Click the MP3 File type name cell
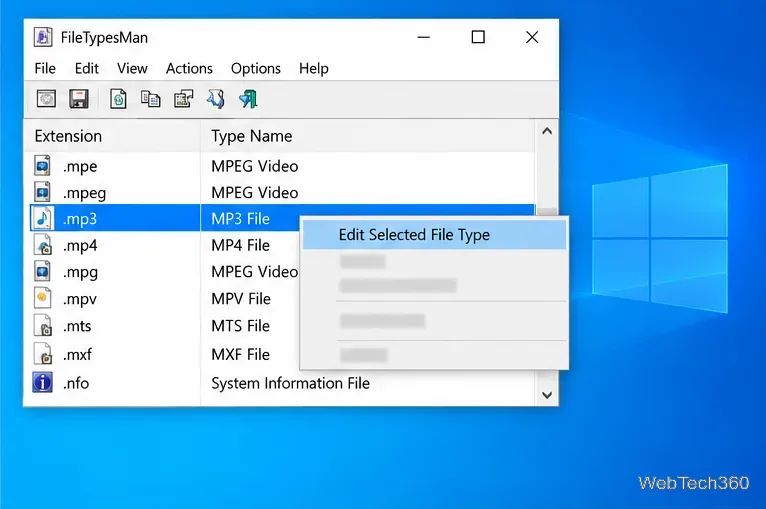 click(240, 219)
